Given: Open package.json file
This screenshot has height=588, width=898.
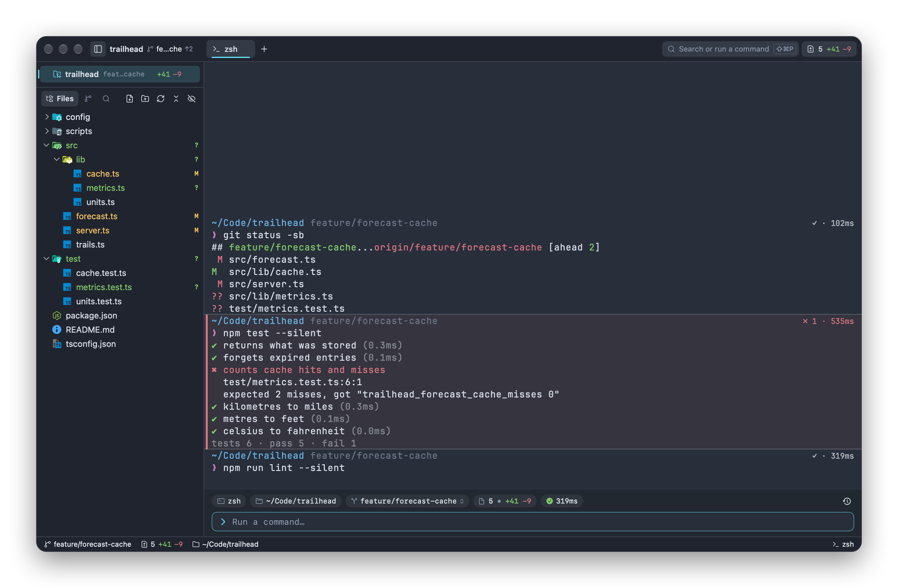Looking at the screenshot, I should (91, 316).
